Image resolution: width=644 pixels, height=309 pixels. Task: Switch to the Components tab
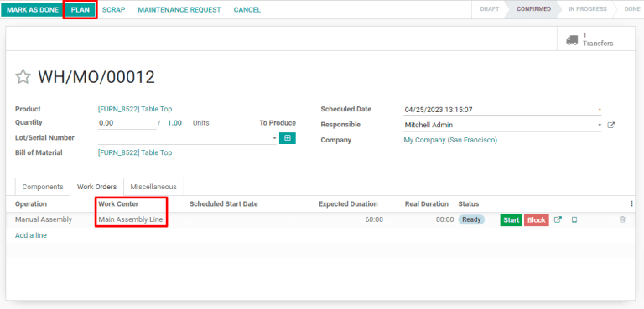coord(43,187)
